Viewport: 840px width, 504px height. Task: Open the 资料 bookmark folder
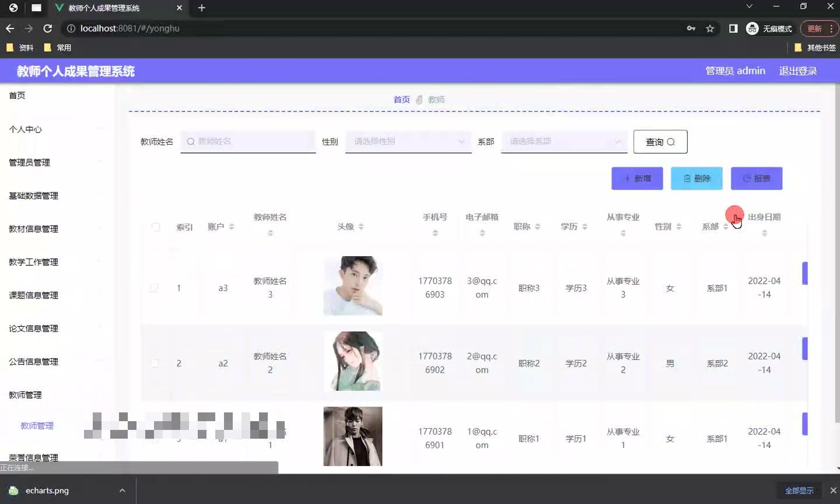point(20,48)
